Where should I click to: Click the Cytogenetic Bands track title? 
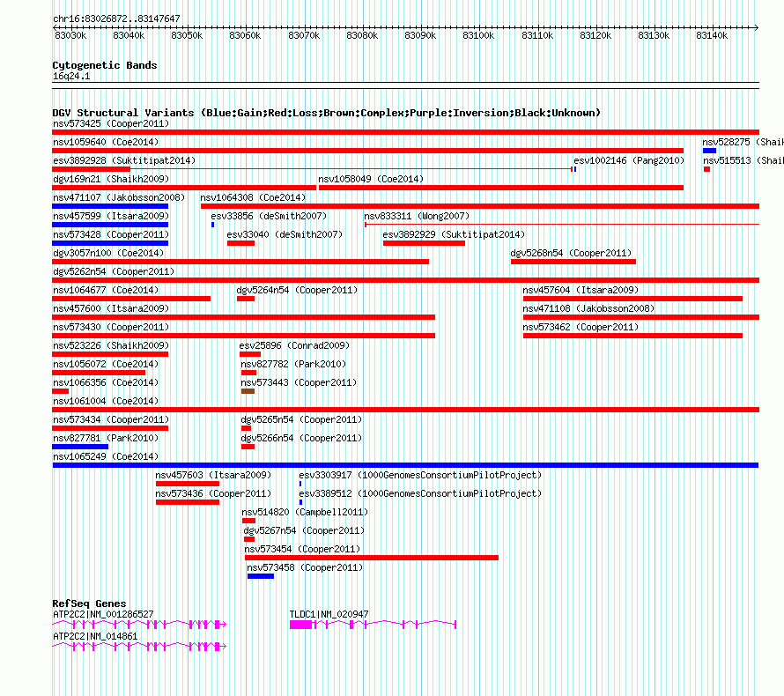[105, 65]
